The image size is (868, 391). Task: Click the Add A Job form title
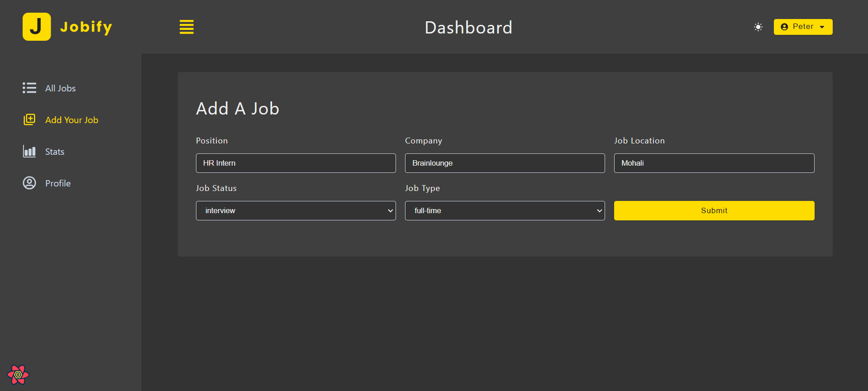coord(238,109)
